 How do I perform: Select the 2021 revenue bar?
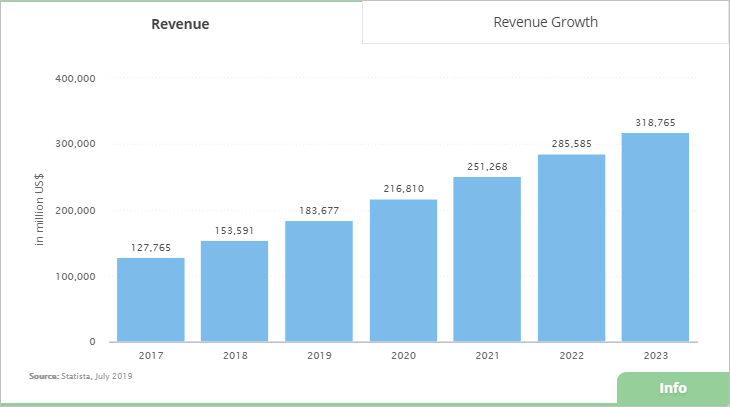click(487, 259)
